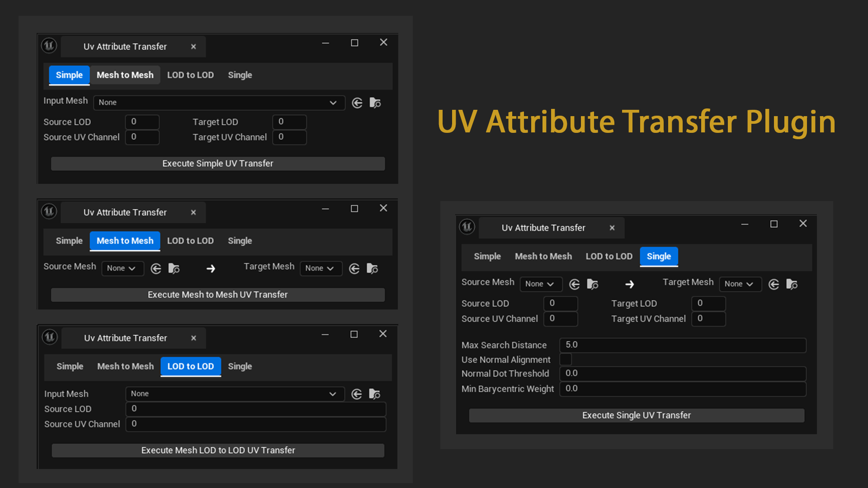Click use-selected arrow for Target Mesh in Mesh to Mesh window
Viewport: 868px width, 488px height.
(x=354, y=269)
